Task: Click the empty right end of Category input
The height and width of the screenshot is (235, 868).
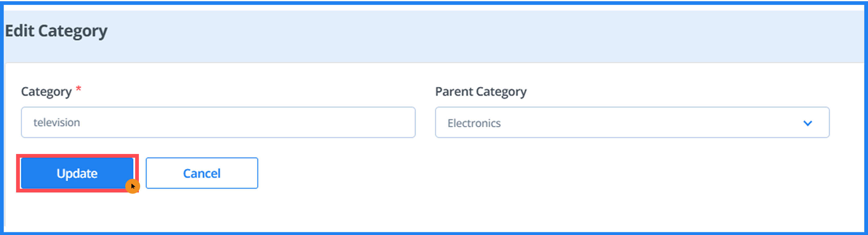Action: click(x=371, y=122)
